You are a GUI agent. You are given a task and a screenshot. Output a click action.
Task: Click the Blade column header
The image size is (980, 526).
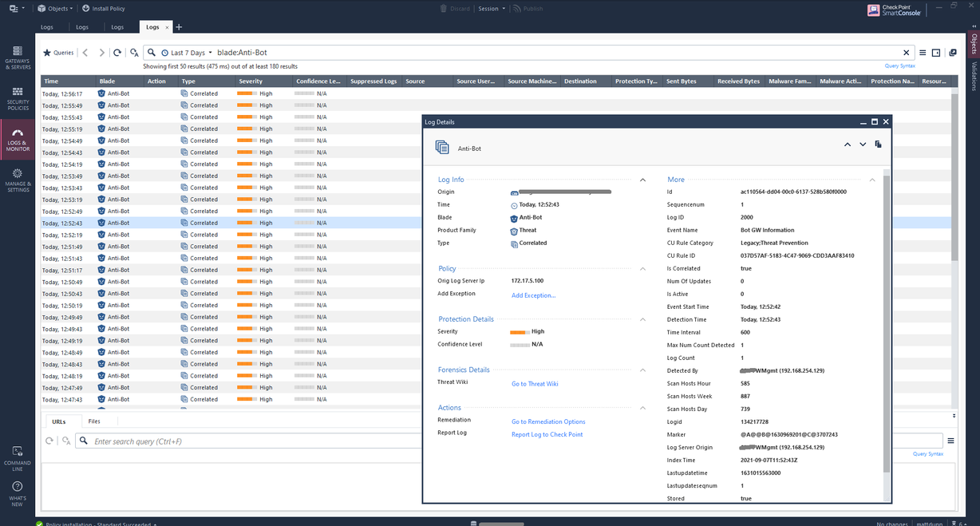point(120,81)
